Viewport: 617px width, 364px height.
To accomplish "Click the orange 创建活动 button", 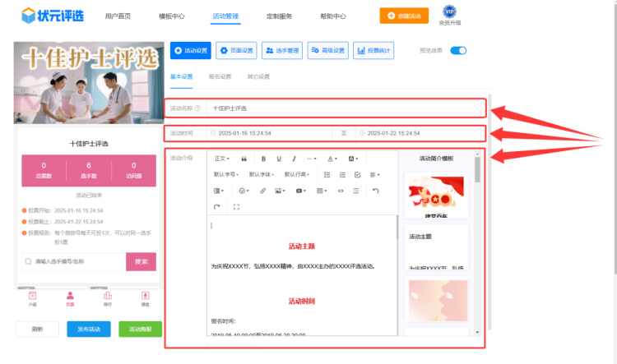I will [x=404, y=16].
